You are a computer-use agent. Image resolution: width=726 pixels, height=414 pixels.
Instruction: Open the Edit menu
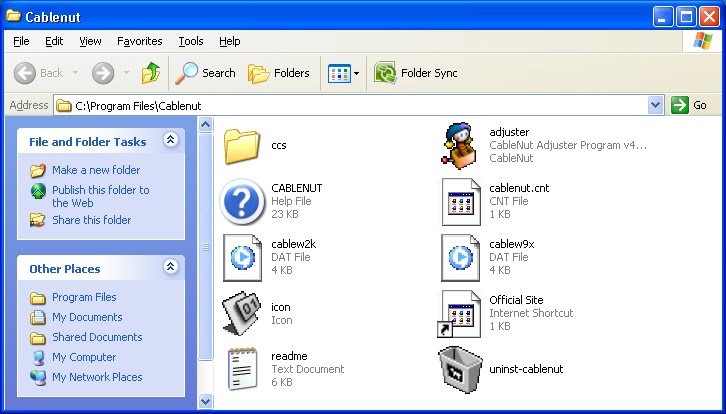pyautogui.click(x=54, y=41)
